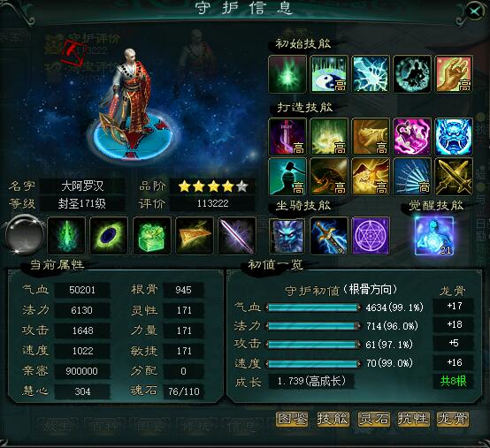Open the 图鉴 tab

(292, 419)
